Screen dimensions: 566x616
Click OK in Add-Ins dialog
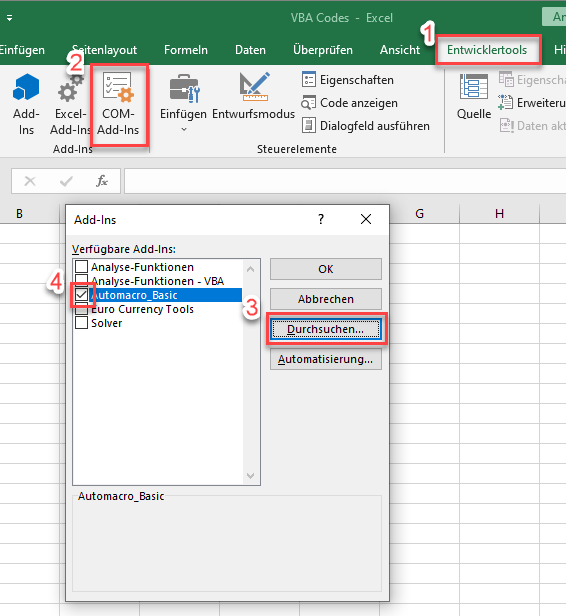point(326,269)
